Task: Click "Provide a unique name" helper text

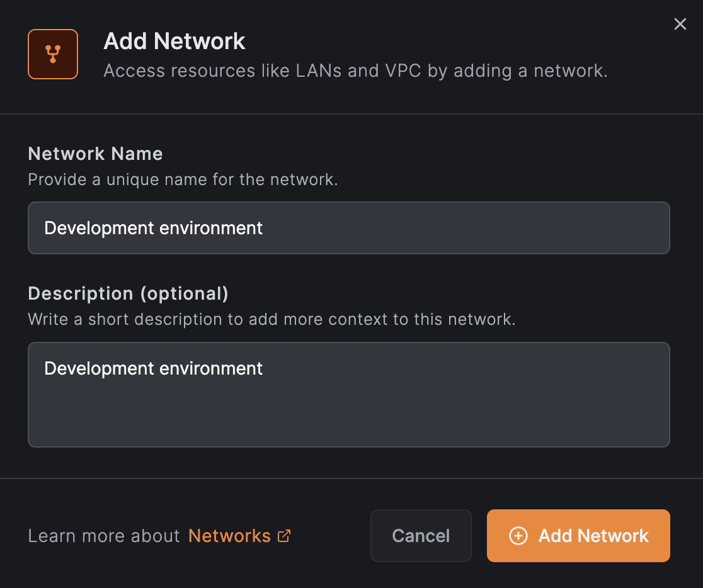Action: pos(183,179)
